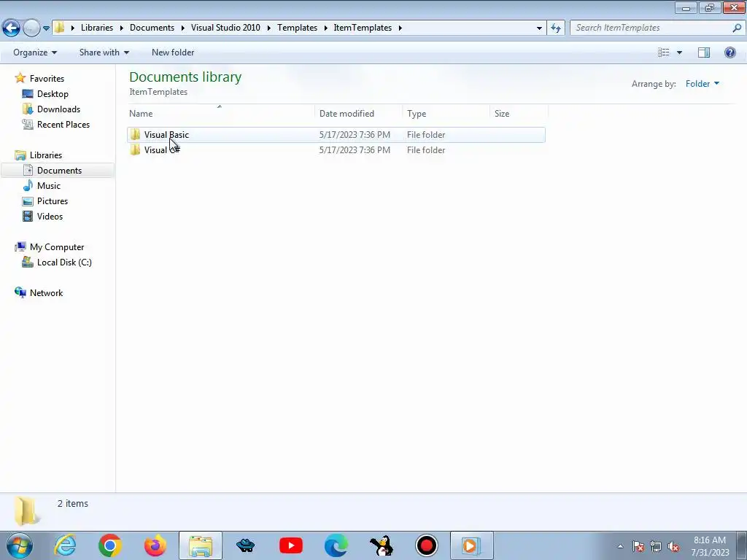Open the view options dropdown arrow
The image size is (747, 560).
click(x=679, y=52)
